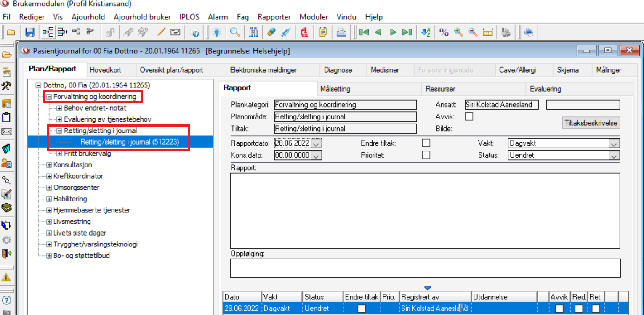Click the clipboard icon in left sidebar
Image resolution: width=644 pixels, height=315 pixels.
coord(6,117)
